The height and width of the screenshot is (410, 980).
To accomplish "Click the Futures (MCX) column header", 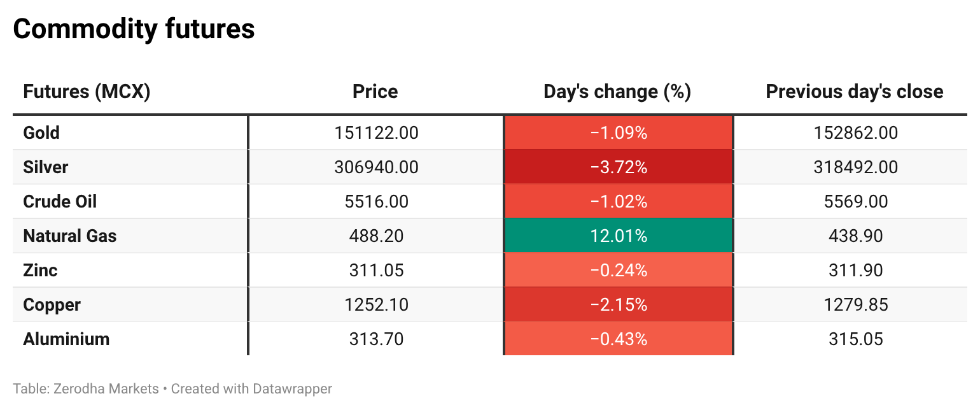I will 87,92.
